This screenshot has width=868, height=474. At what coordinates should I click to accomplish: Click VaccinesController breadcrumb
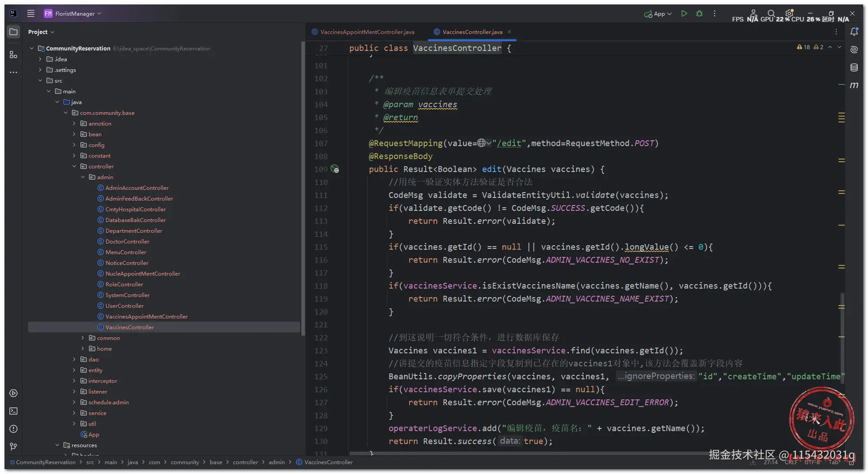click(x=325, y=462)
